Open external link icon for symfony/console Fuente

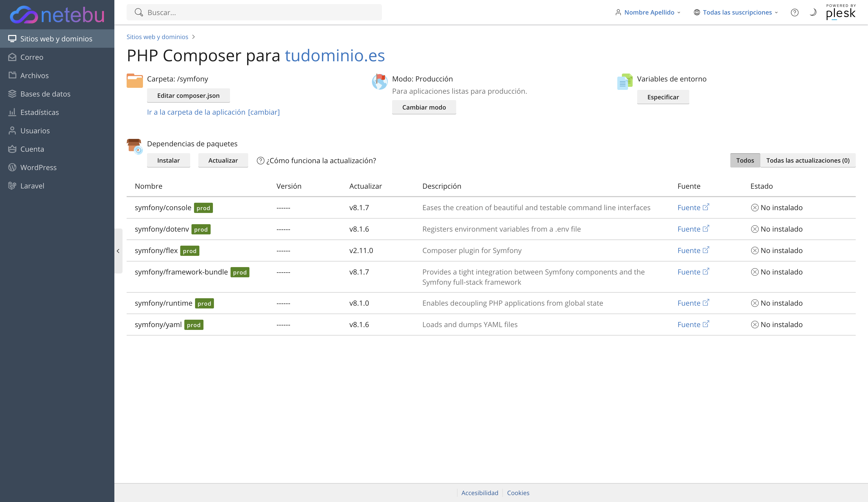coord(706,207)
